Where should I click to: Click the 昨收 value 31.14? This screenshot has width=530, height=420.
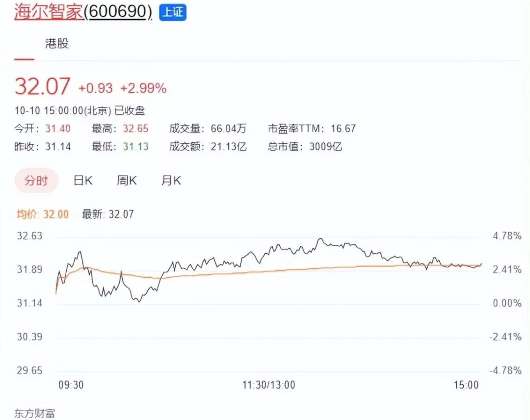(58, 146)
